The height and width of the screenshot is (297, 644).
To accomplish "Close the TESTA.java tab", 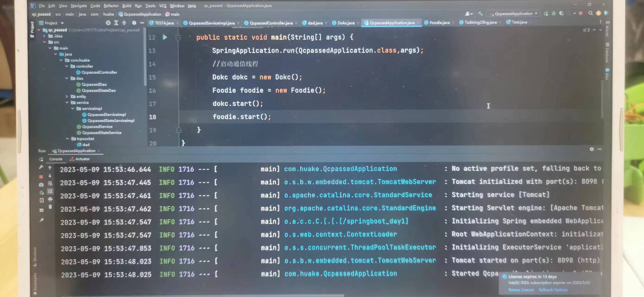I will (x=177, y=23).
